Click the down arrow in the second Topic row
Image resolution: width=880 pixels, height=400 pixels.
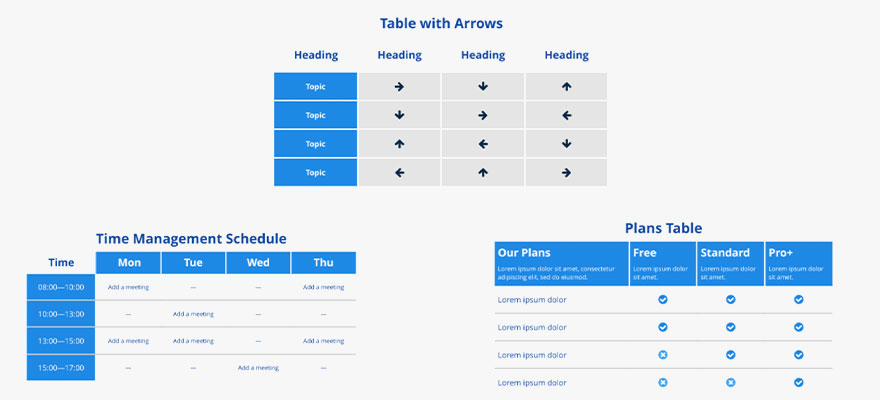click(399, 116)
